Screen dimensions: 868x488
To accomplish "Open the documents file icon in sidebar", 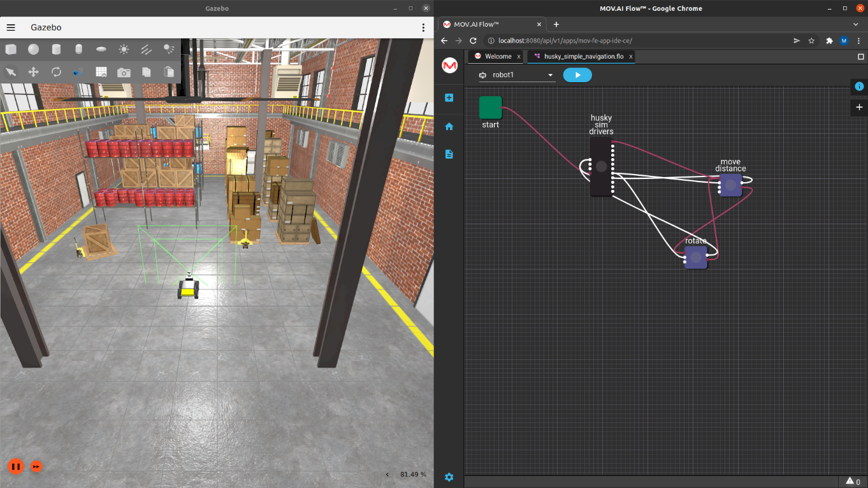I will coord(449,154).
